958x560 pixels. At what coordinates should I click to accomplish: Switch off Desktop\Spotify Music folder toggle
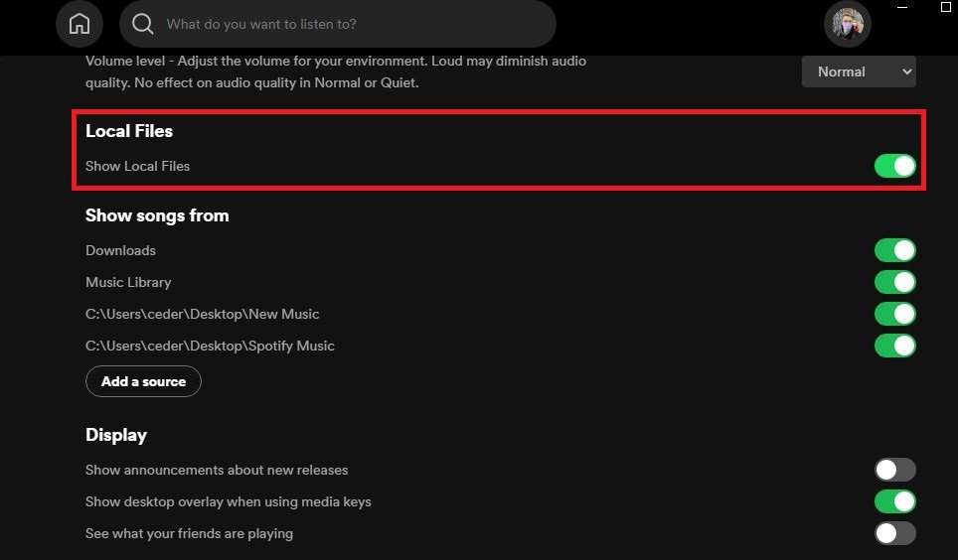(x=894, y=346)
